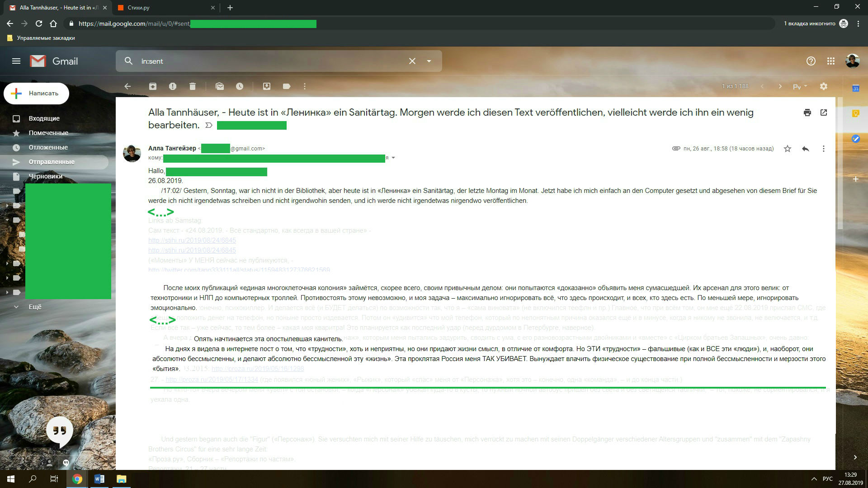Go back to the sent list

click(127, 86)
